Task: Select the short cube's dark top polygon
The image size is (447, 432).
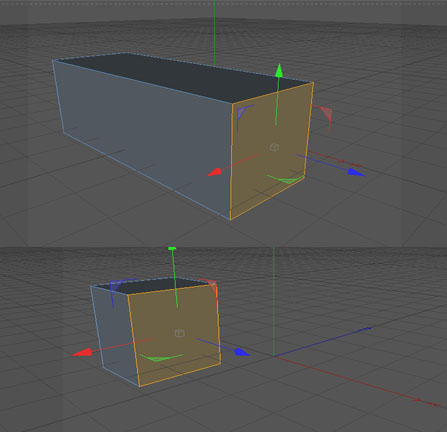Action: pyautogui.click(x=153, y=286)
